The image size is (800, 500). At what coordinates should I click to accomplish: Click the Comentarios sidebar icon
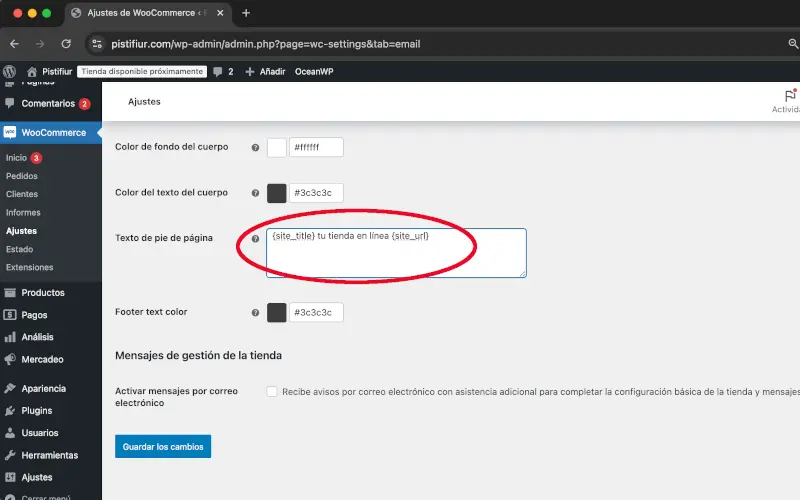click(x=9, y=104)
